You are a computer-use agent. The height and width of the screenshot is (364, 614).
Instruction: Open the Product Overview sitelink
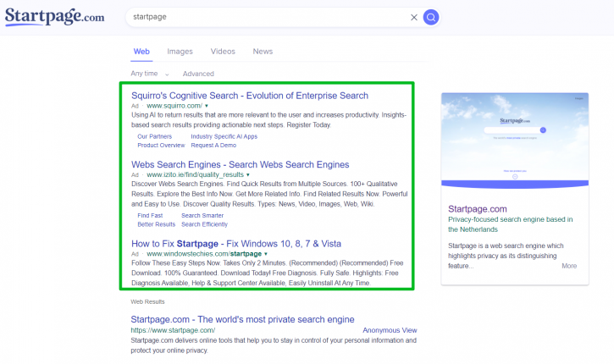[x=161, y=146]
